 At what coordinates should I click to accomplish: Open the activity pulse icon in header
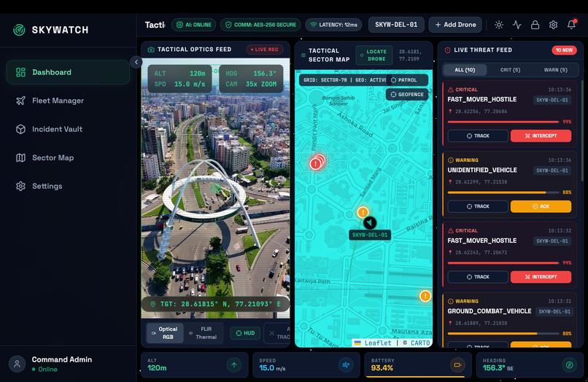517,25
